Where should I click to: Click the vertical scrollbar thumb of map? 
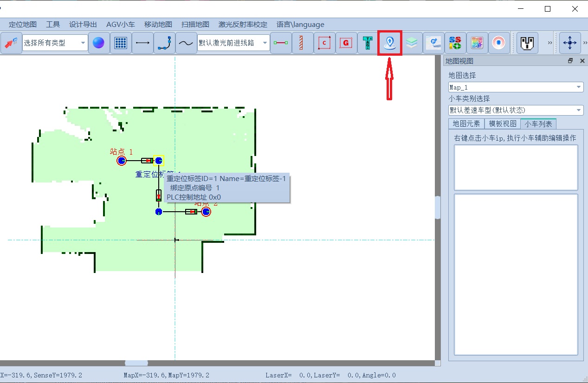[437, 208]
